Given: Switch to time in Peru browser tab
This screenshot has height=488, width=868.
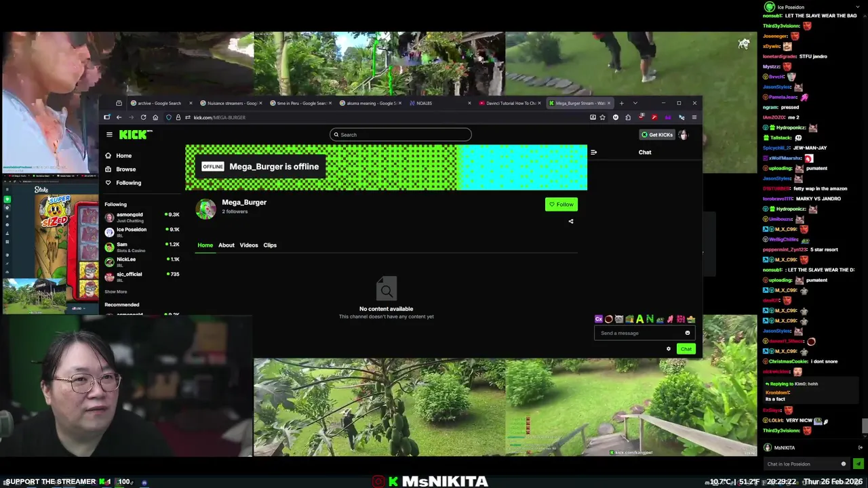Looking at the screenshot, I should pos(300,103).
